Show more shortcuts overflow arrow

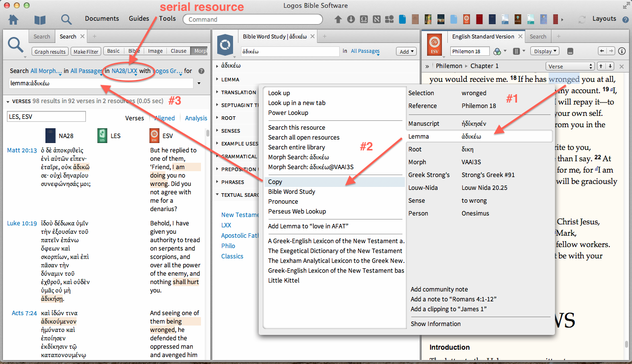pyautogui.click(x=562, y=20)
